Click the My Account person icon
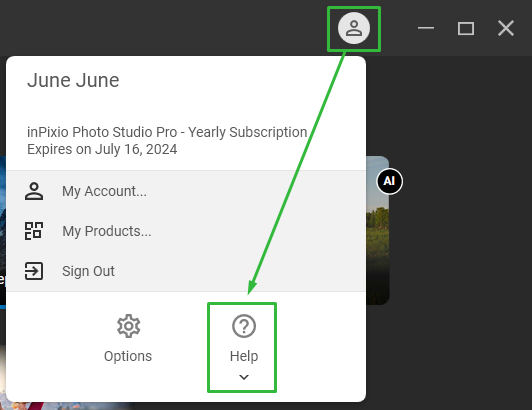Screen dimensions: 532x410 coord(34,191)
